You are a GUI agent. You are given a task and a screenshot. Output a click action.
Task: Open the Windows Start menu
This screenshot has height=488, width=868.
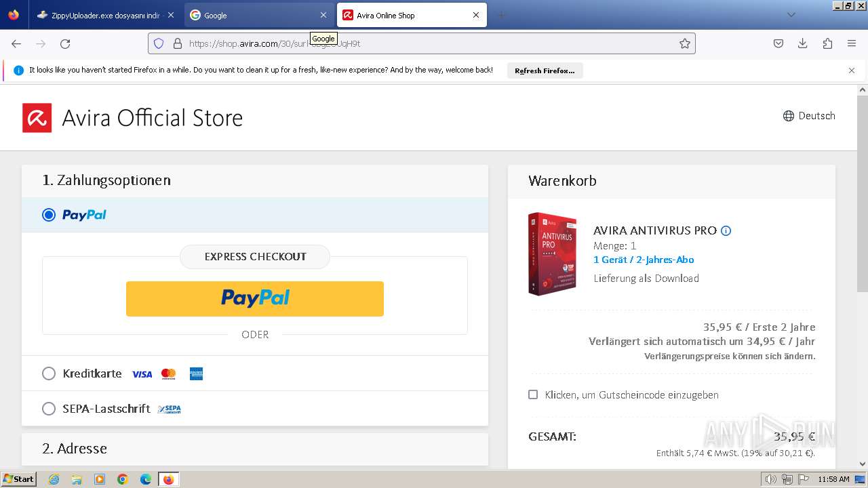point(19,479)
